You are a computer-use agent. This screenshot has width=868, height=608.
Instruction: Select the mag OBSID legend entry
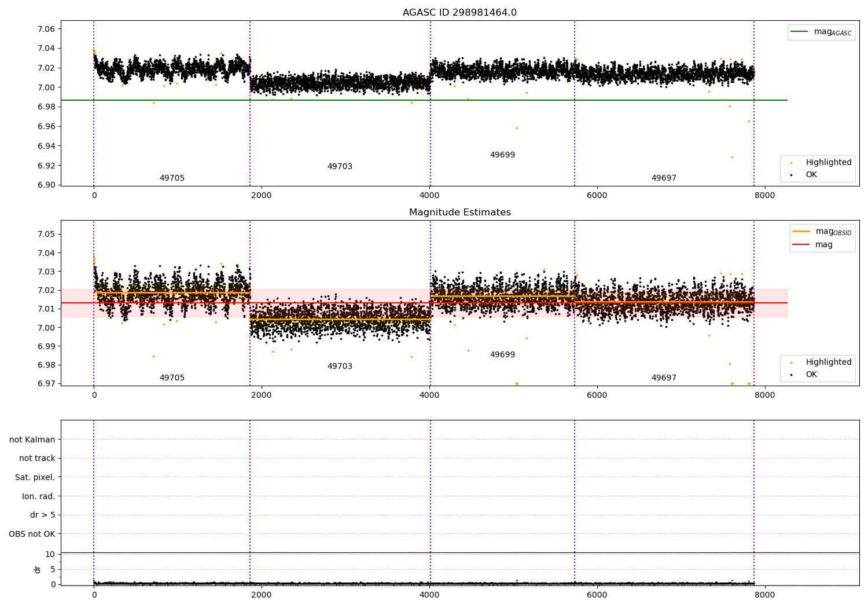(822, 232)
